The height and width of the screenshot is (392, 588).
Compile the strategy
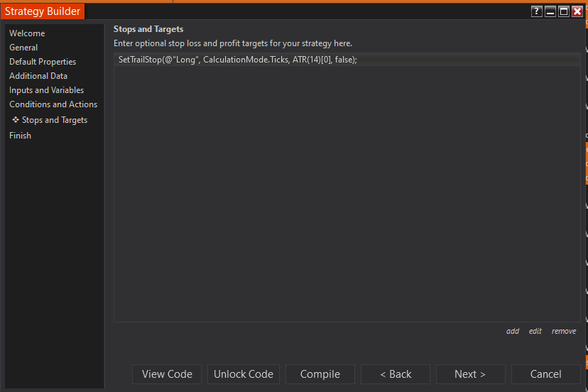click(x=320, y=374)
